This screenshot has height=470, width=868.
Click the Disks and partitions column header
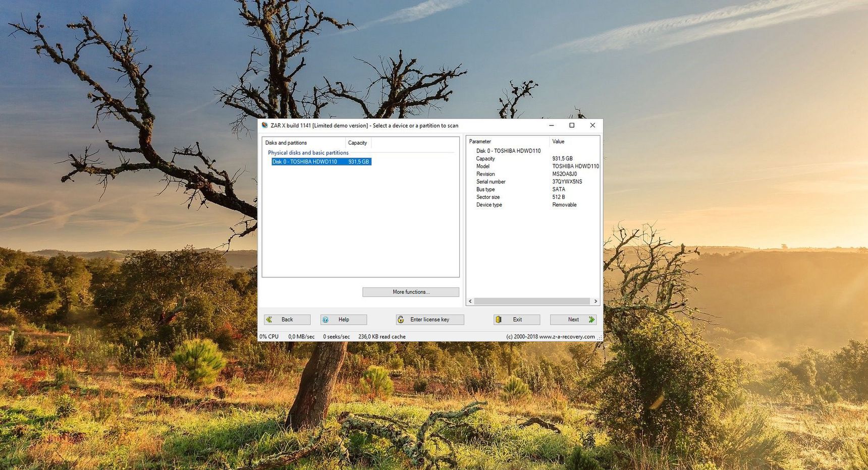[x=304, y=143]
